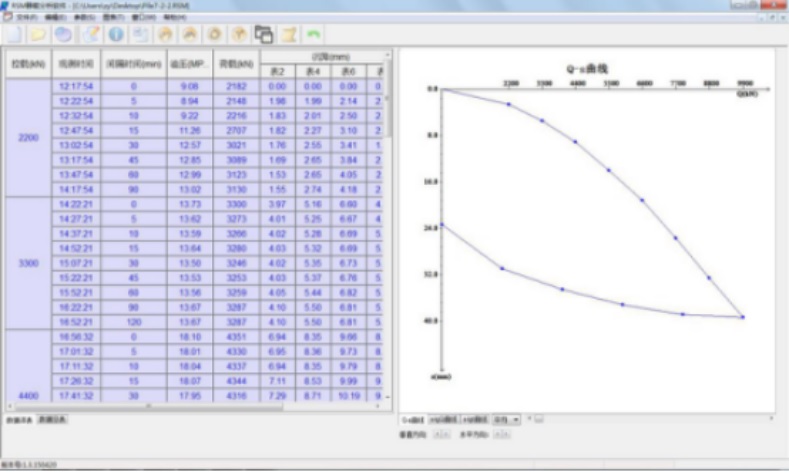Screen dimensions: 789x473
Task: Click the blue info circle icon
Action: [115, 35]
